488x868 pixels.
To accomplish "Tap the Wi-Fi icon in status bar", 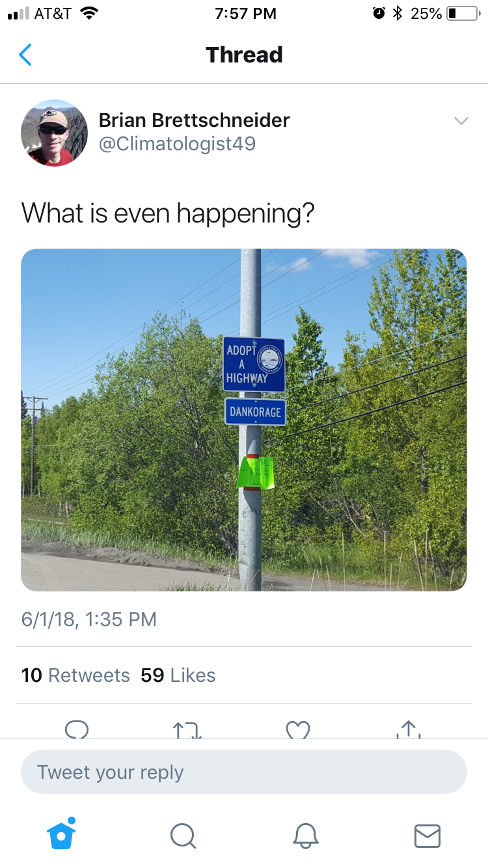I will click(x=88, y=13).
